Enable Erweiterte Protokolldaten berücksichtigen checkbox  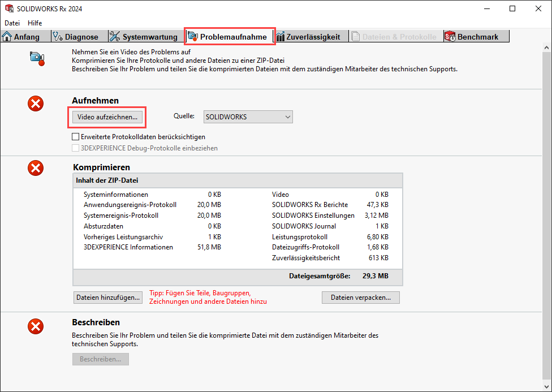(x=76, y=137)
